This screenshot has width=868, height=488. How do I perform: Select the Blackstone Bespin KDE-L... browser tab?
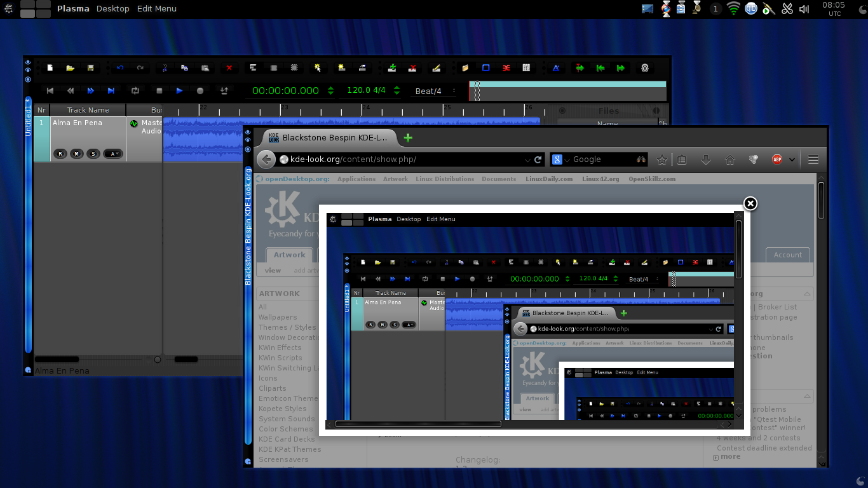point(330,137)
